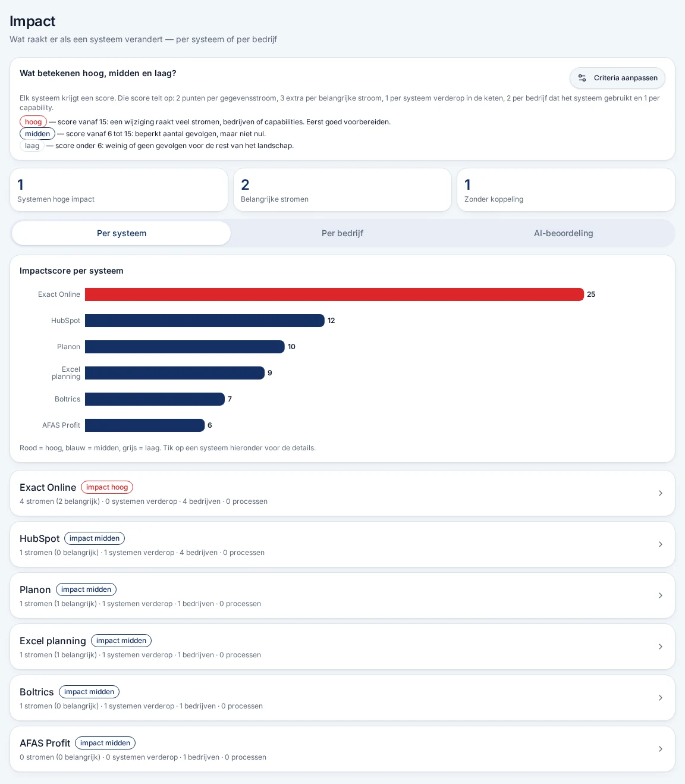
Task: Click the 'Systemen hoge impact' stat card
Action: [119, 190]
